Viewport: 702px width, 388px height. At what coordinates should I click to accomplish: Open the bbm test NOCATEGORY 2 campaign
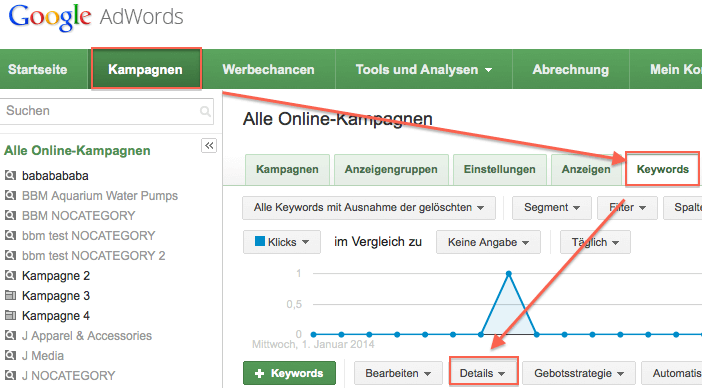94,256
